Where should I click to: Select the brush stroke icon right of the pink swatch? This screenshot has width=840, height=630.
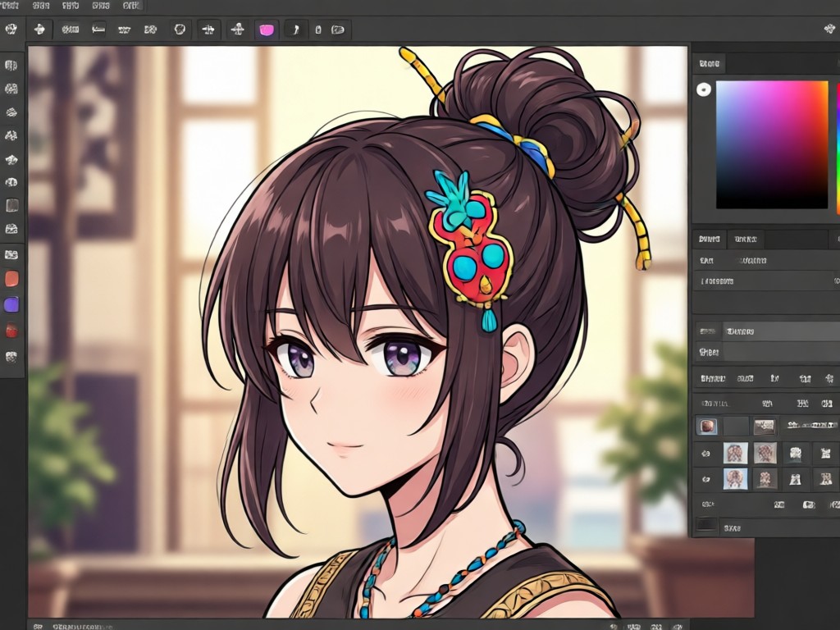pyautogui.click(x=295, y=30)
